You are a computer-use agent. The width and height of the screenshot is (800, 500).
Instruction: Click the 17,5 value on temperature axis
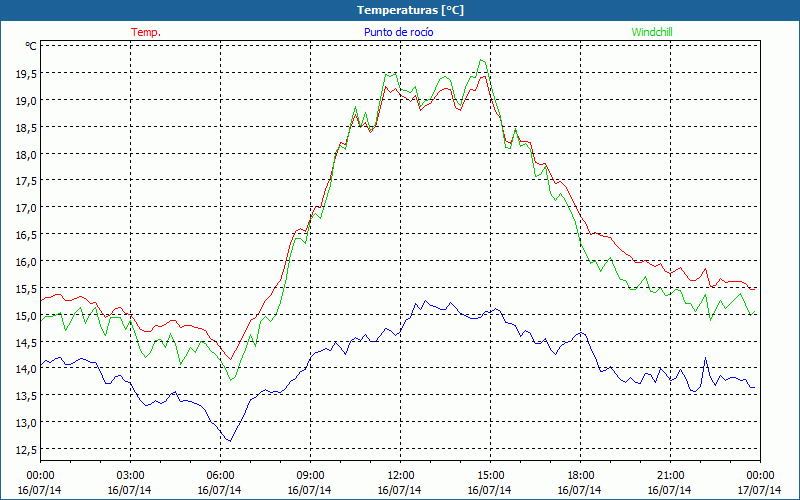(x=26, y=181)
